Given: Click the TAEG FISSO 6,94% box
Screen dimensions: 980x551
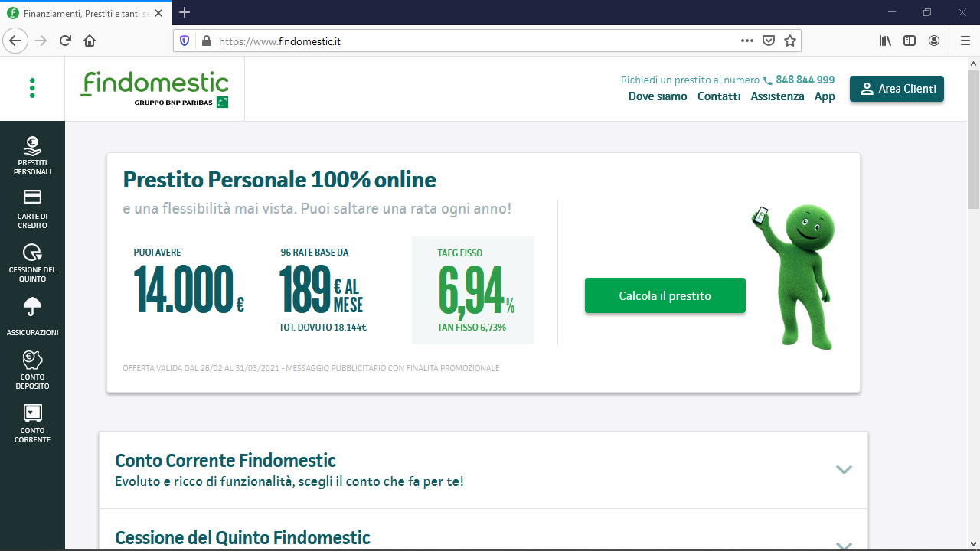Looking at the screenshot, I should pos(473,290).
